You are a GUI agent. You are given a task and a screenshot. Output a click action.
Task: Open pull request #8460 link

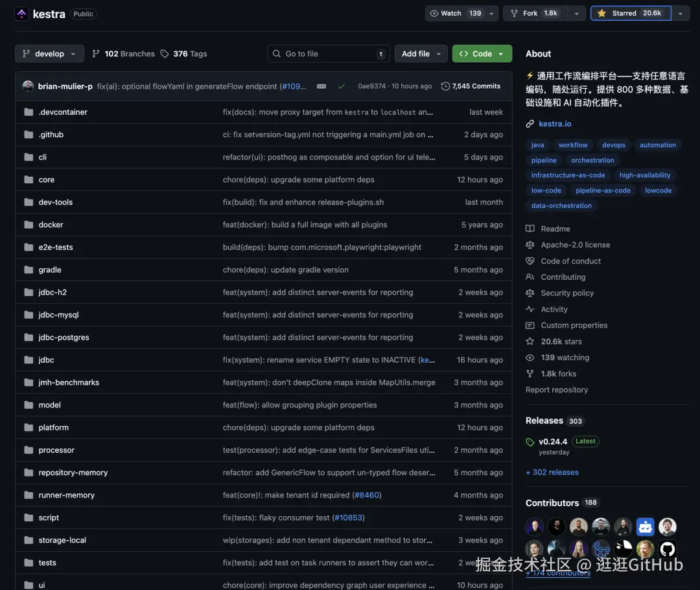point(367,495)
